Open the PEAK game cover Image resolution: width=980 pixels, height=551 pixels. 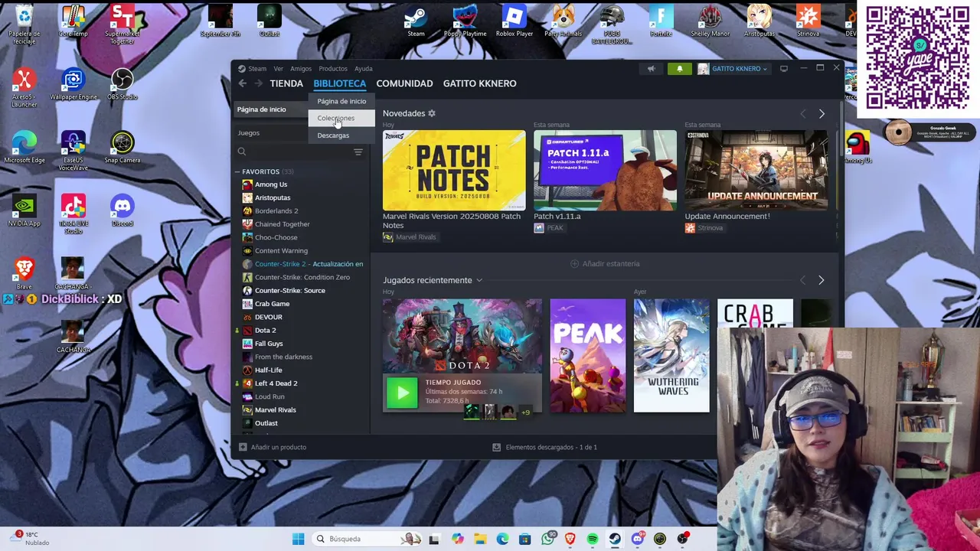(x=587, y=356)
